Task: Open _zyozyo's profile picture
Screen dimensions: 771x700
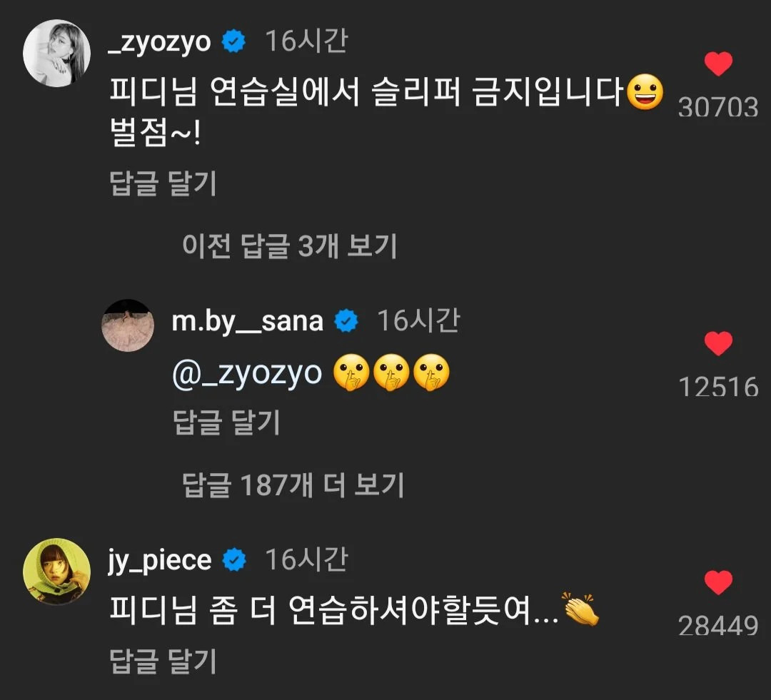Action: (x=56, y=53)
